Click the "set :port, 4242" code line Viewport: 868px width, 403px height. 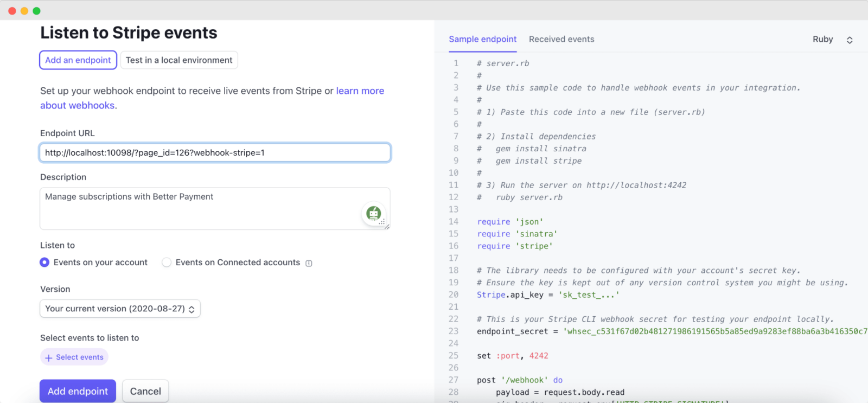coord(513,356)
